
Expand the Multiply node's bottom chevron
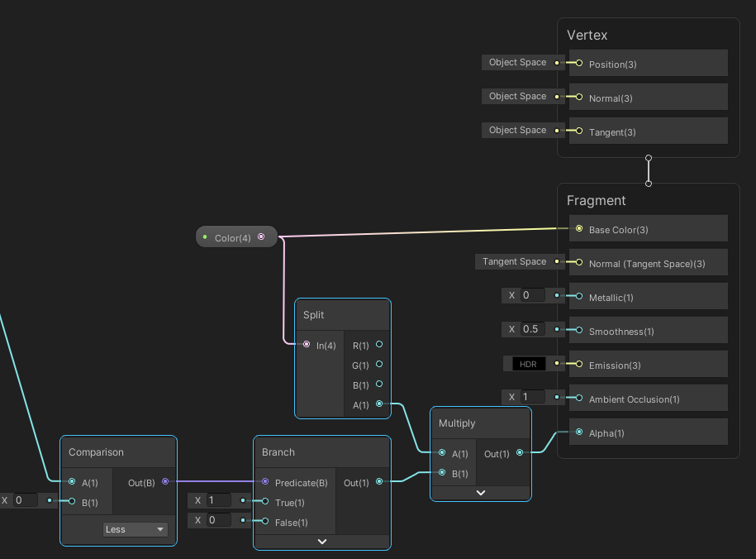tap(480, 492)
